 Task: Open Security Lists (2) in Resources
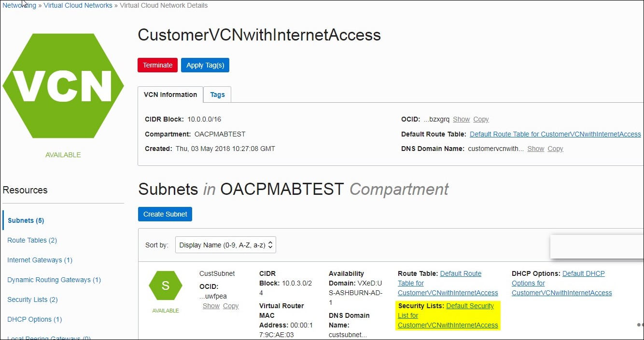32,299
